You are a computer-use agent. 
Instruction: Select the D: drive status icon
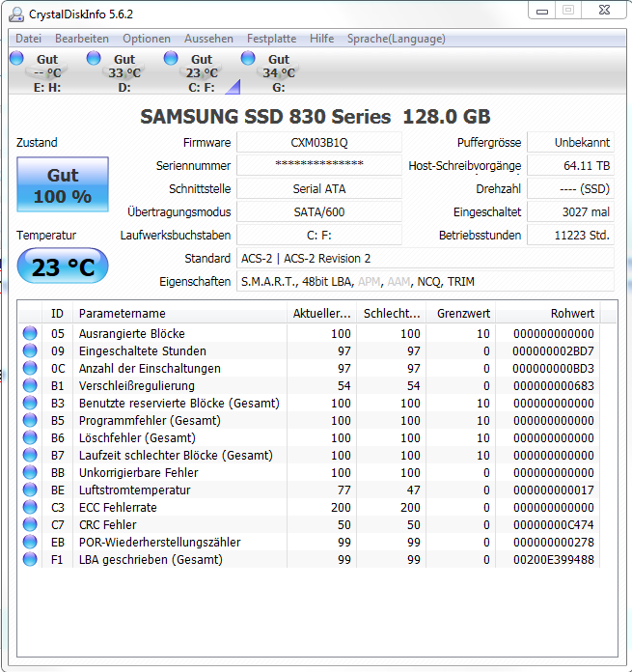point(94,58)
